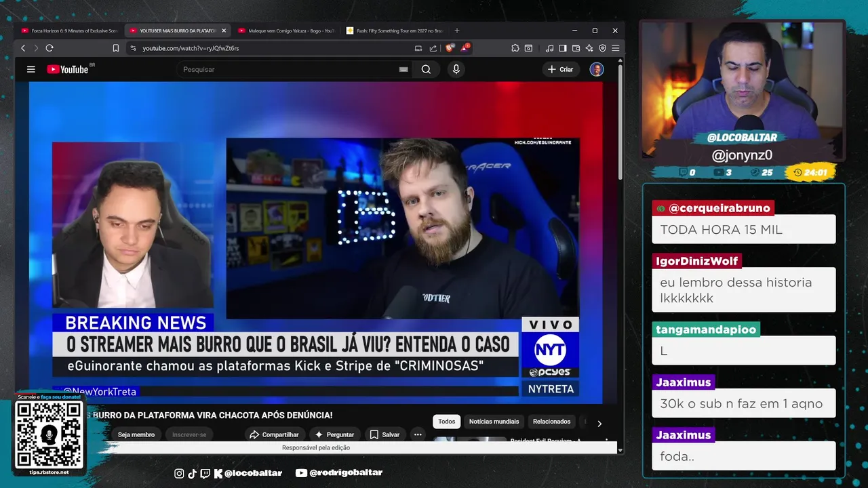The width and height of the screenshot is (868, 488).
Task: Go back with the browser back arrow
Action: click(x=23, y=48)
